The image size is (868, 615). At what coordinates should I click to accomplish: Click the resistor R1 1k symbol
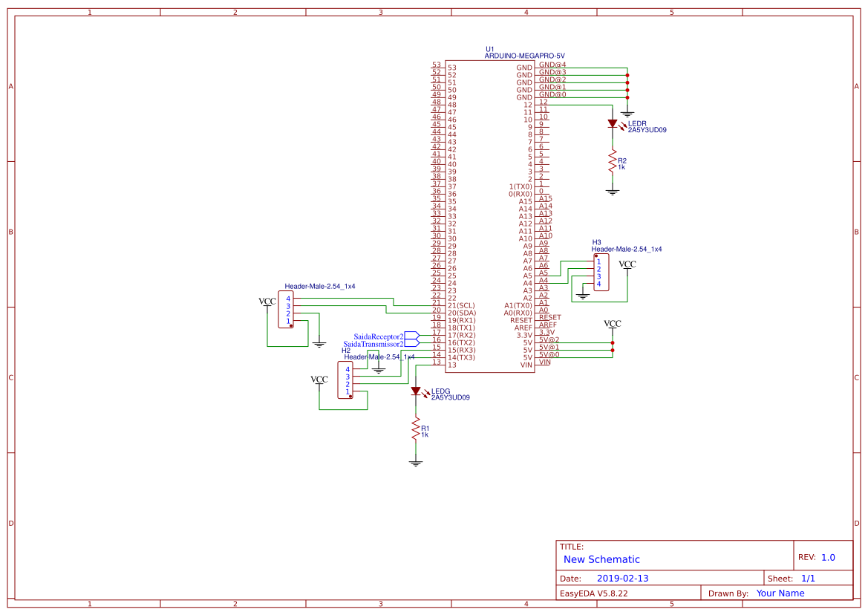click(x=414, y=429)
